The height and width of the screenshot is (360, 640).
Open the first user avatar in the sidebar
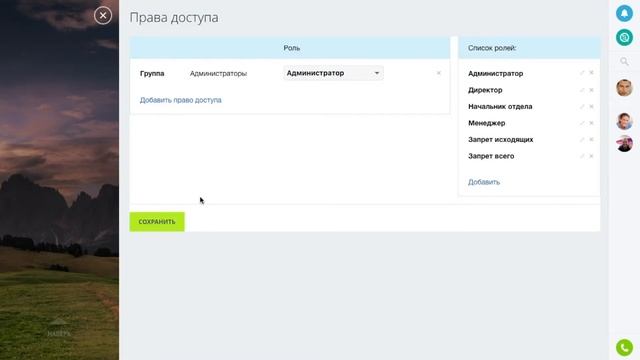click(x=624, y=88)
